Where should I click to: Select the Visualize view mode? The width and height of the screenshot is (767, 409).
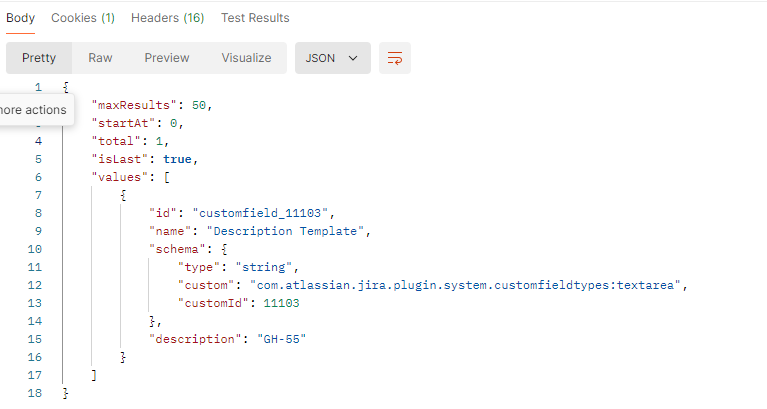tap(246, 58)
